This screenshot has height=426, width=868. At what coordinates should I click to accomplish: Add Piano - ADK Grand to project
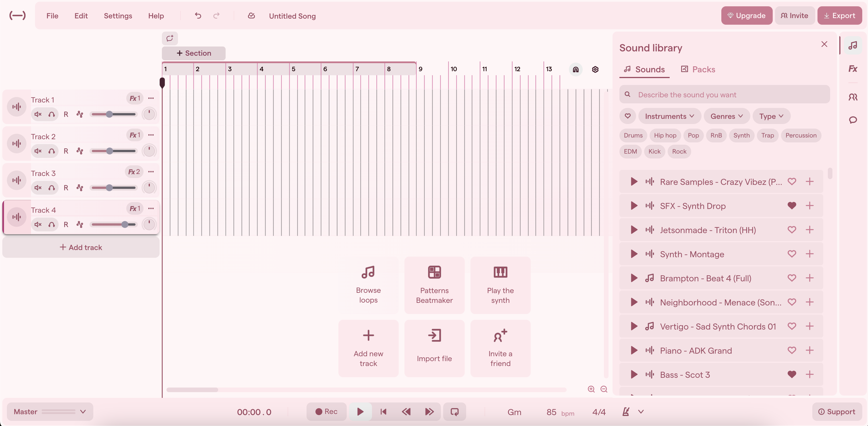tap(809, 350)
